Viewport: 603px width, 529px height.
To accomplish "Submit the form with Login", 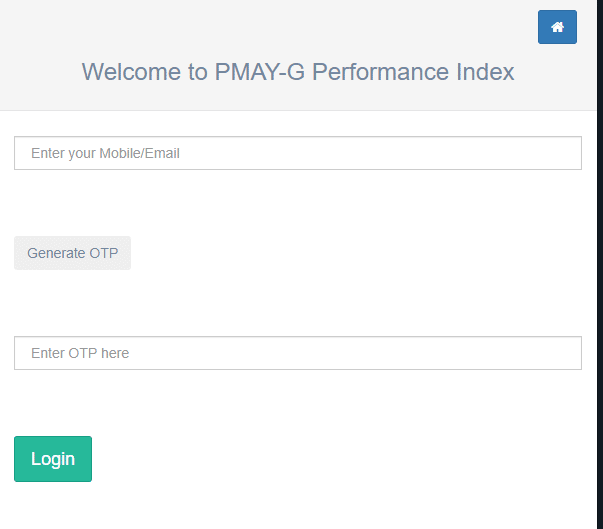I will click(x=53, y=459).
